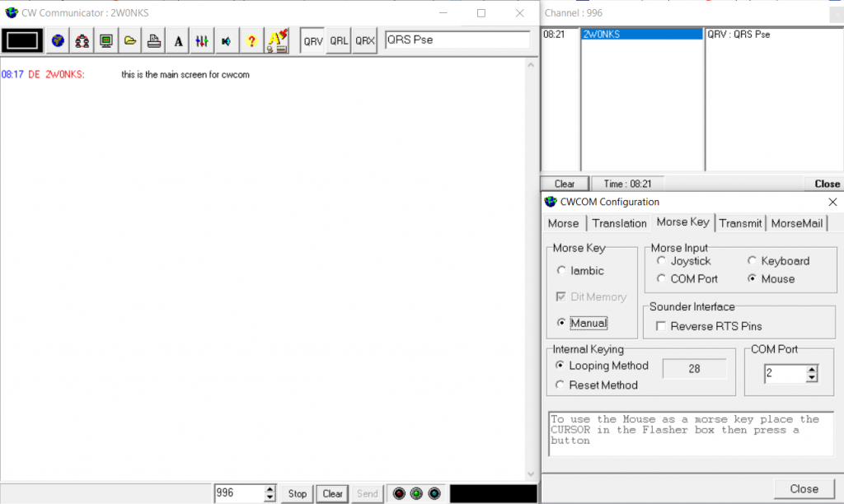Viewport: 844px width, 504px height.
Task: Click the QRV button
Action: [x=312, y=40]
